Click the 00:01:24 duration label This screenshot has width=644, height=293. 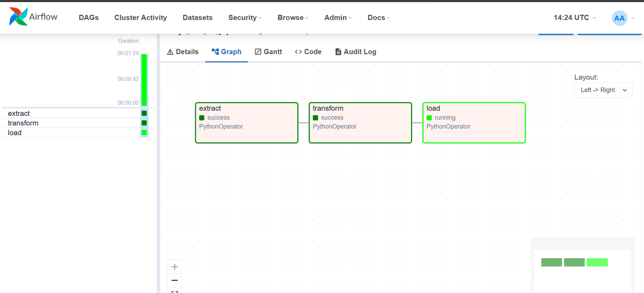click(128, 53)
